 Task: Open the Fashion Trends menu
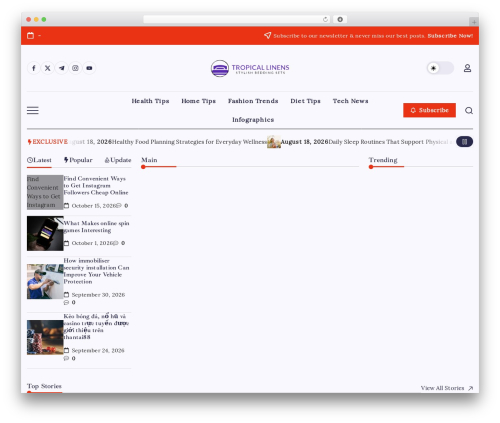[x=253, y=101]
